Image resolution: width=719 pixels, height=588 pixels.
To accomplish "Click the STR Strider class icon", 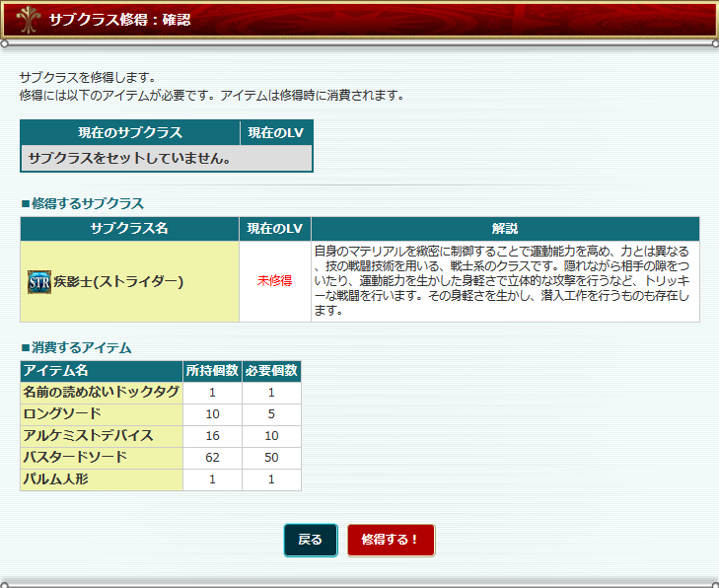I will click(x=39, y=281).
